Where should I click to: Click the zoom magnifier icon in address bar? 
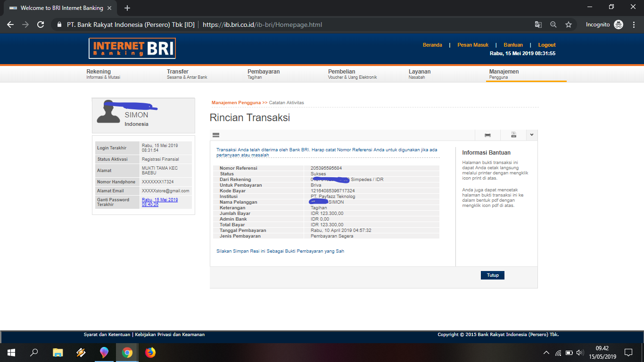pyautogui.click(x=553, y=25)
